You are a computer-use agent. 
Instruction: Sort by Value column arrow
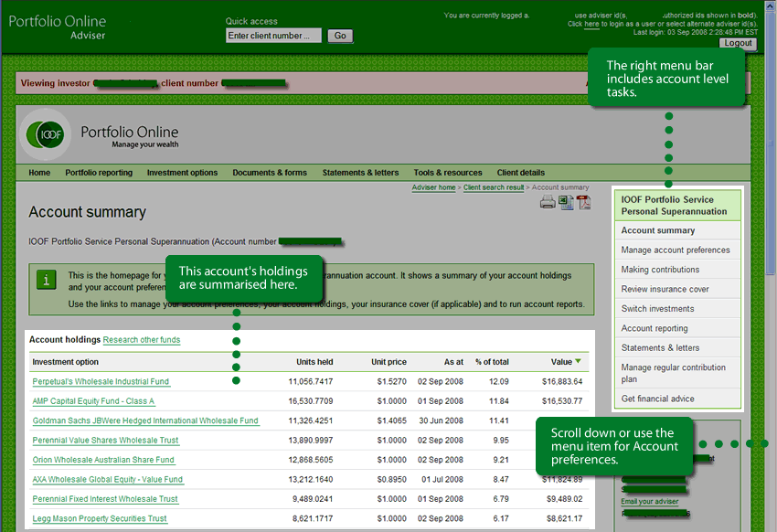point(578,361)
